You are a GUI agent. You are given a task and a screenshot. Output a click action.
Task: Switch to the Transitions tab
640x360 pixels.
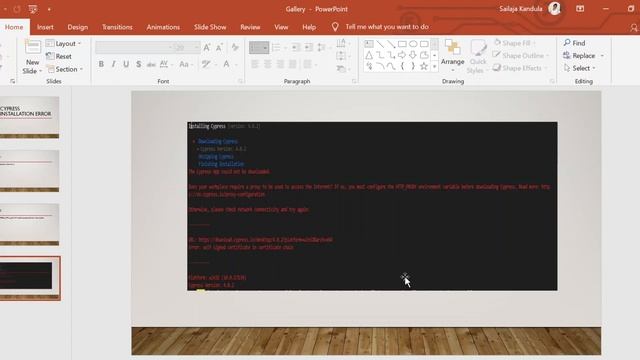coord(117,27)
